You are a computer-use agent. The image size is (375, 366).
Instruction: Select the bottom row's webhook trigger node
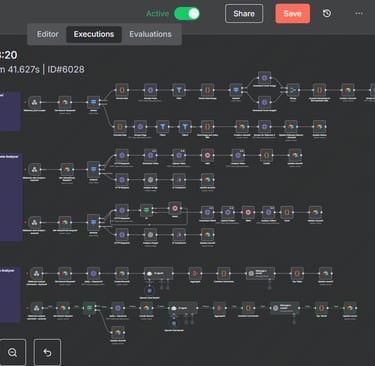point(36,308)
